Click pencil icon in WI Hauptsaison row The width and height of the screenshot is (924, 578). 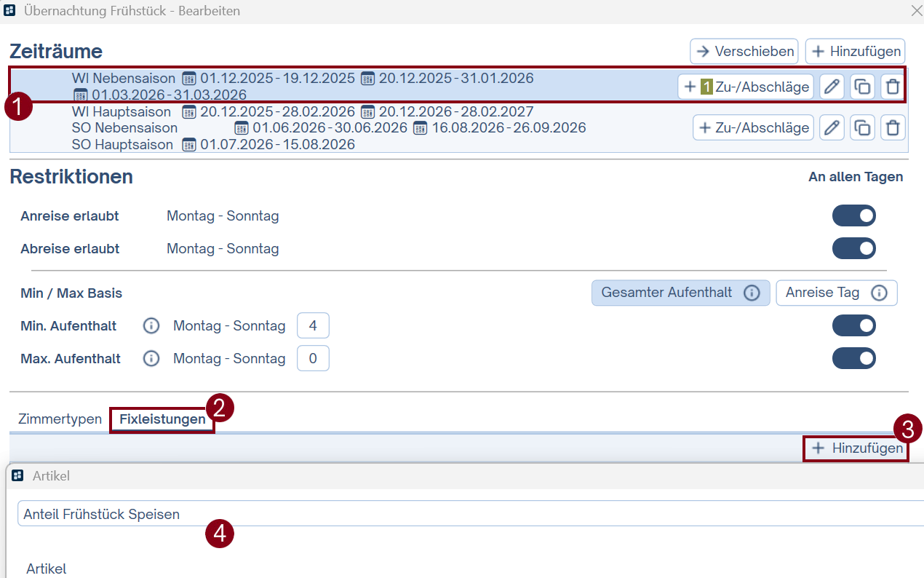click(x=832, y=127)
